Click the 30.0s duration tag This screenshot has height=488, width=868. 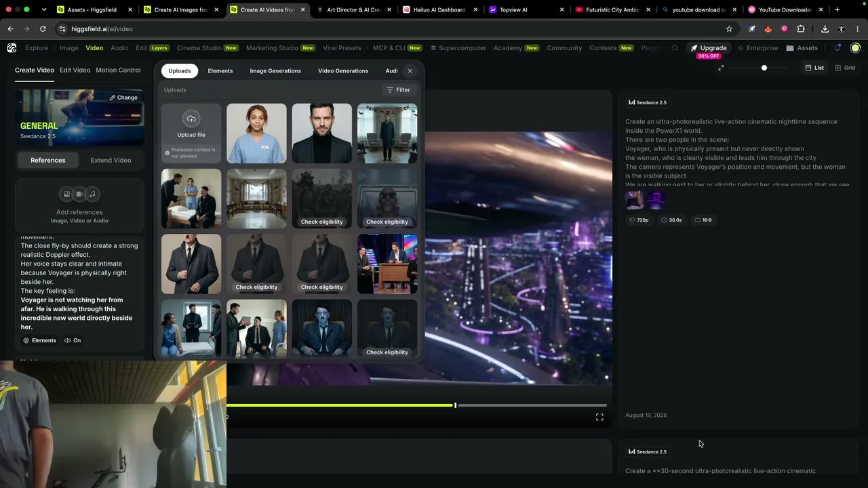[x=671, y=220]
